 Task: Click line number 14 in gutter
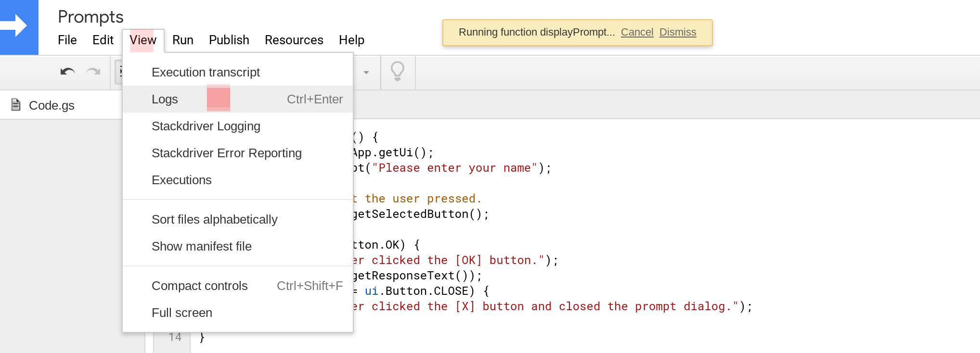point(175,337)
